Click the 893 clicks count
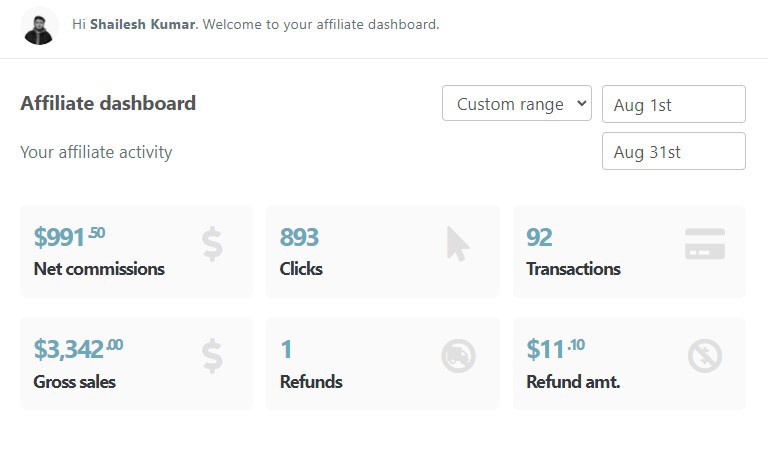Screen dimensions: 768x456 [299, 238]
